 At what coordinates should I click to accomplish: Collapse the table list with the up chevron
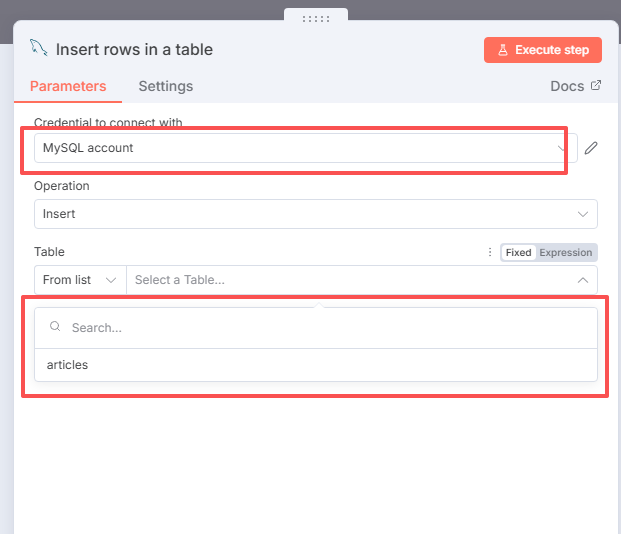tap(583, 280)
